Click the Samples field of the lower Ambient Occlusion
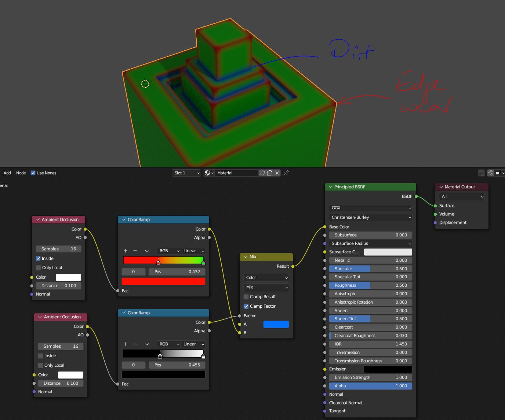The image size is (505, 420). click(61, 346)
